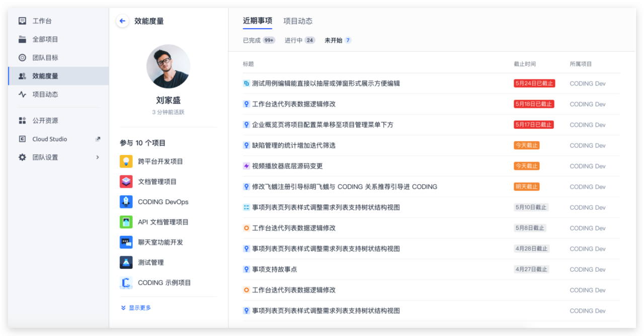The image size is (644, 336).
Task: Click the 全部项目 folder icon
Action: (22, 39)
